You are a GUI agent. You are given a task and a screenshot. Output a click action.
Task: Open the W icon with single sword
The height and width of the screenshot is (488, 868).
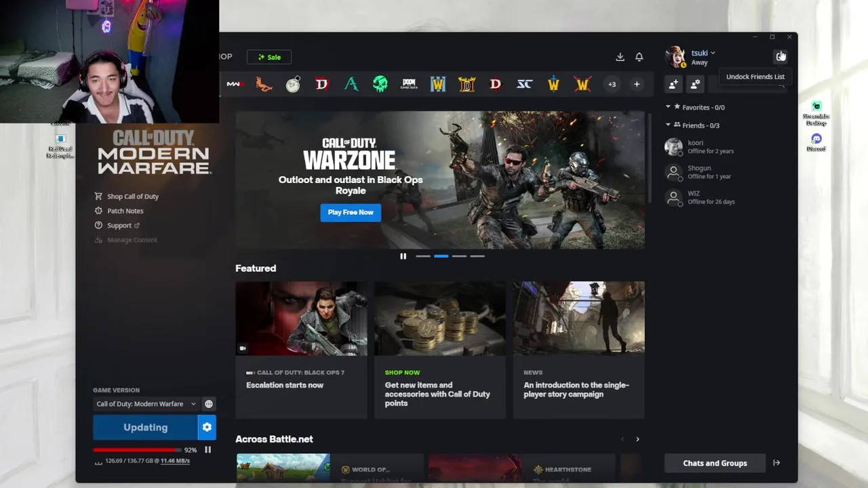554,84
